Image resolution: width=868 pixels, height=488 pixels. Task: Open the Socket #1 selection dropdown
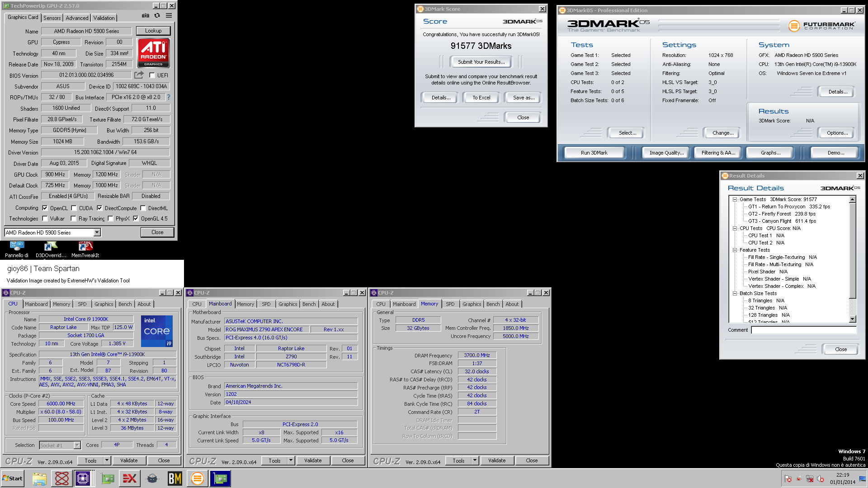77,446
